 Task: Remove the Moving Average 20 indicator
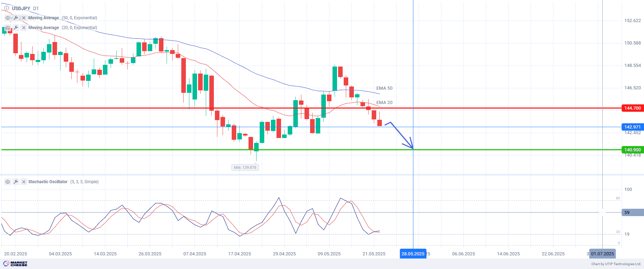tap(23, 28)
